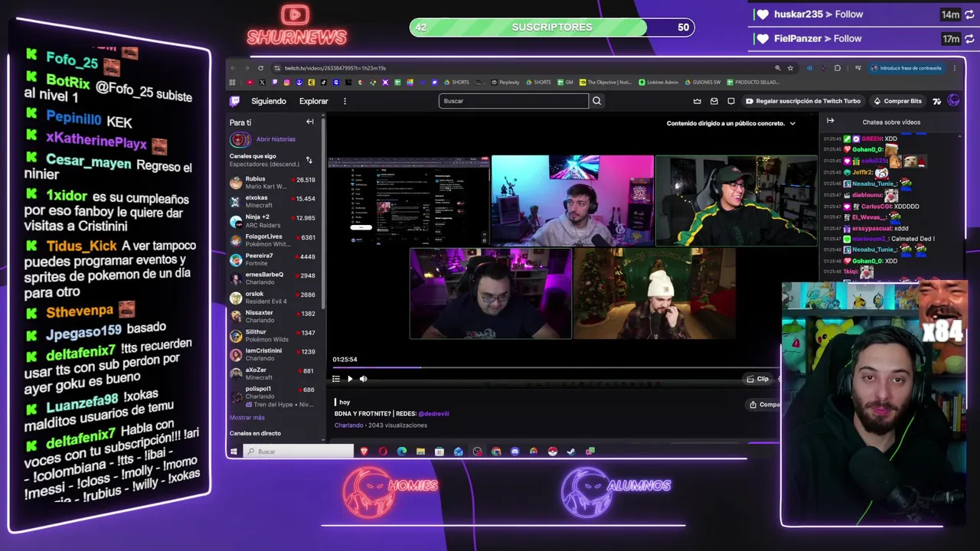Click the browser address bar URL
The height and width of the screenshot is (551, 980).
(x=335, y=68)
